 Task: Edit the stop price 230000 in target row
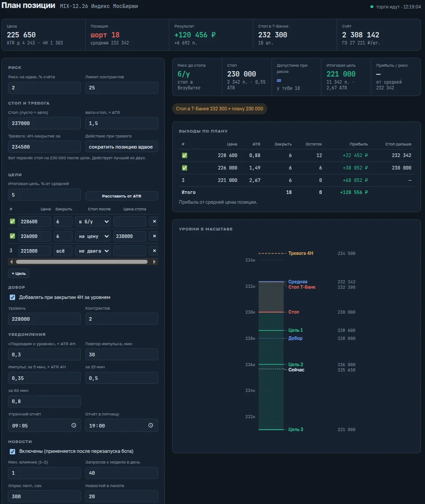click(130, 236)
